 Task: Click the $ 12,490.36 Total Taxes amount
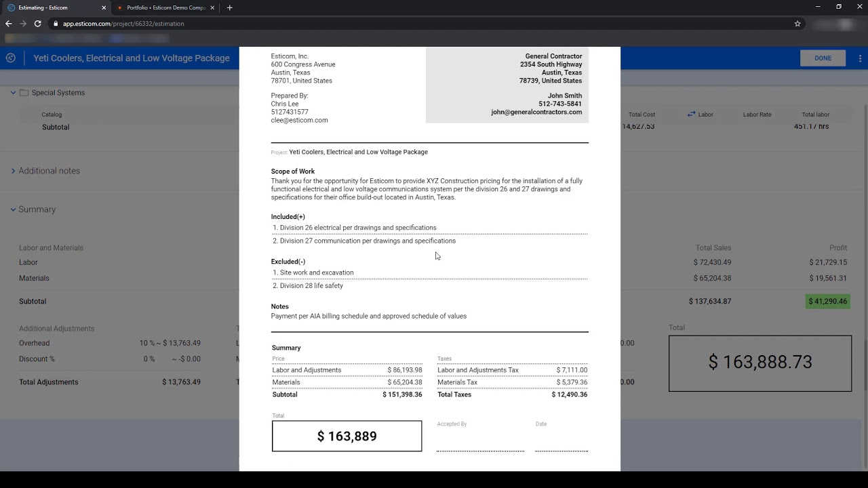(x=570, y=394)
